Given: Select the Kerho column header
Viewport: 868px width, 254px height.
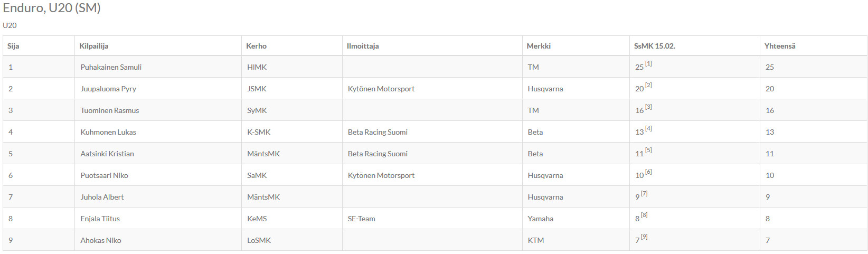Looking at the screenshot, I should pos(256,46).
